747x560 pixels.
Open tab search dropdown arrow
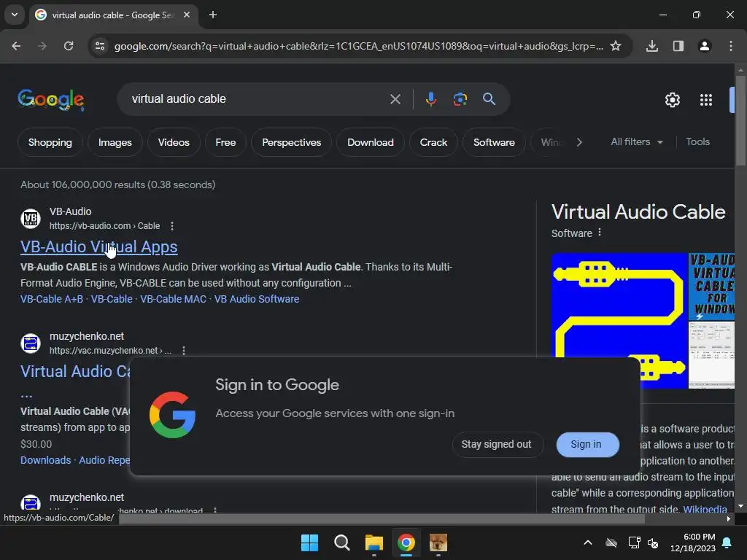coord(15,15)
